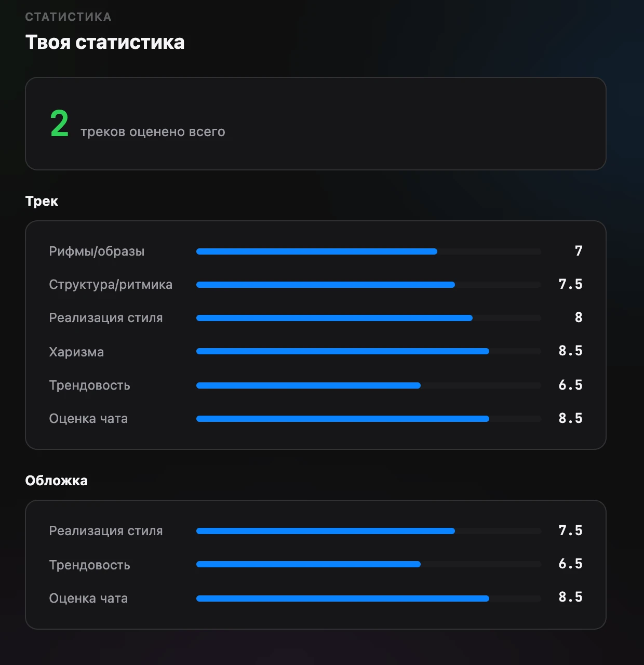Click the "Трек" section heading
Viewport: 644px width, 665px height.
click(42, 201)
